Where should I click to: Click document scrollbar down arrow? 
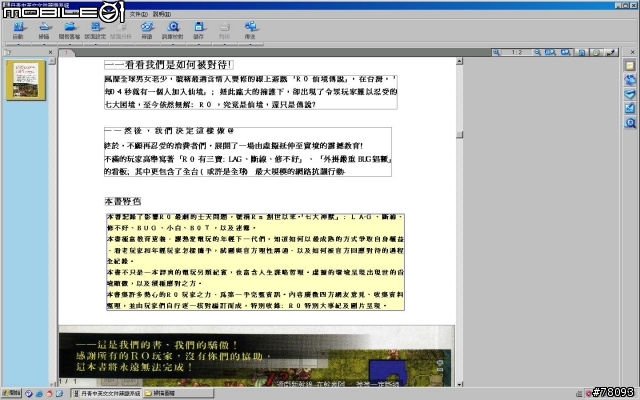[x=460, y=384]
